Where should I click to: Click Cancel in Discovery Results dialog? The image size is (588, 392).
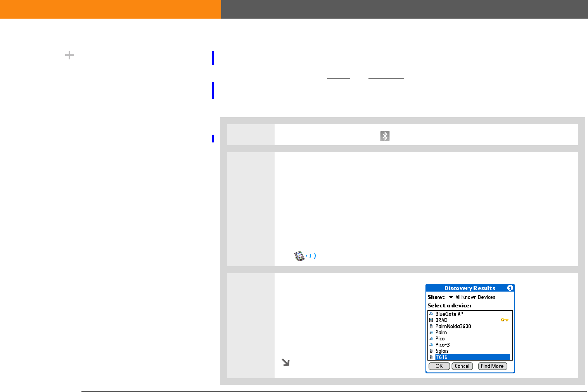(462, 366)
